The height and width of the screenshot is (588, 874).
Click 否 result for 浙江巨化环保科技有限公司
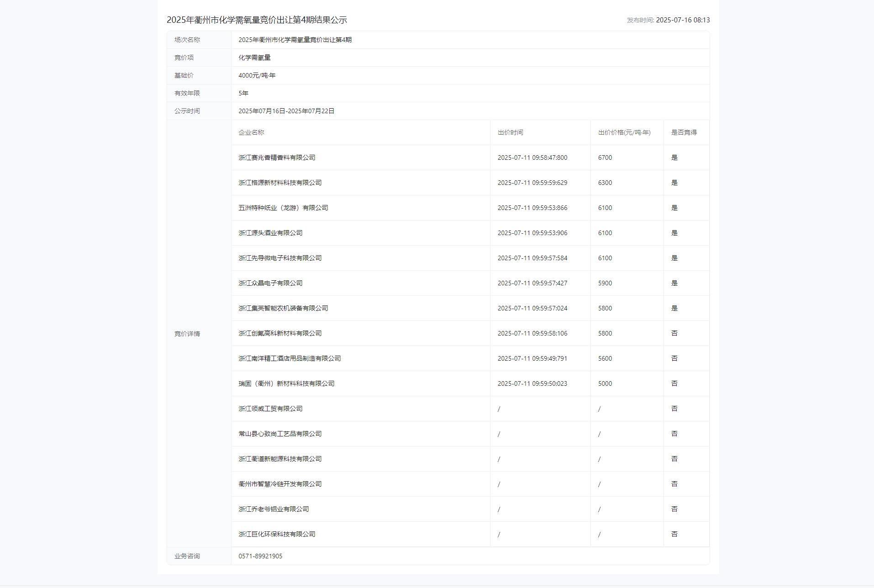(674, 534)
